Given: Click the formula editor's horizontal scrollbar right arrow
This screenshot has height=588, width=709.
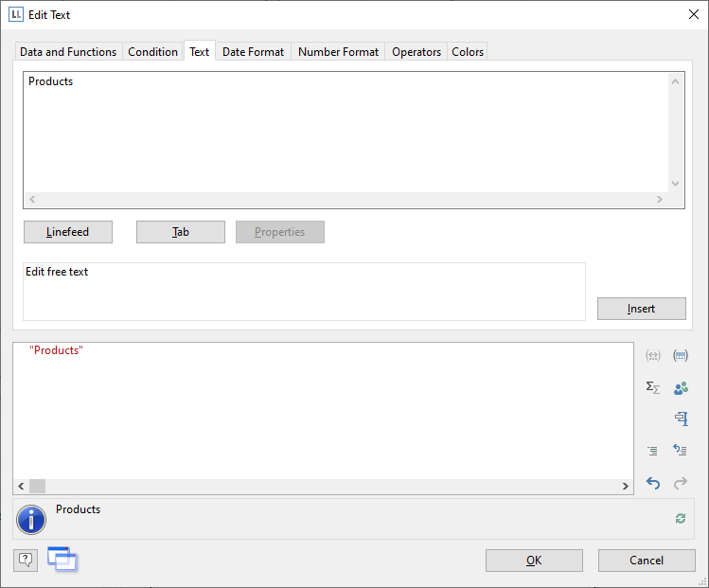Looking at the screenshot, I should coord(625,486).
